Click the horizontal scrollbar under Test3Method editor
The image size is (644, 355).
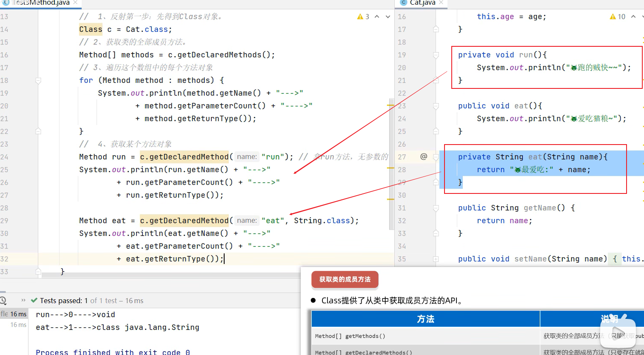[170, 275]
